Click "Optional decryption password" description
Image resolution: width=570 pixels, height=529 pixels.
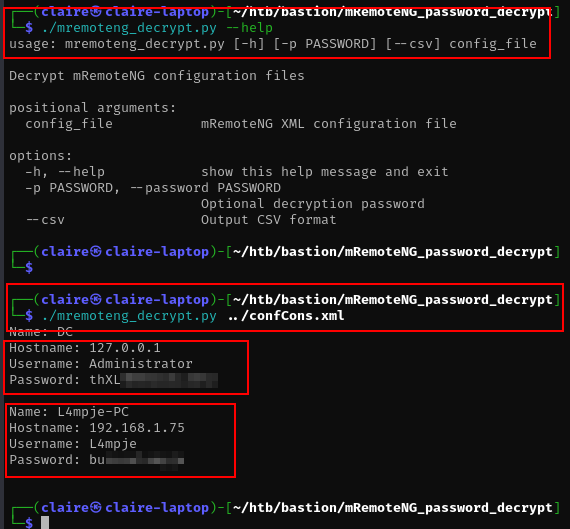313,204
